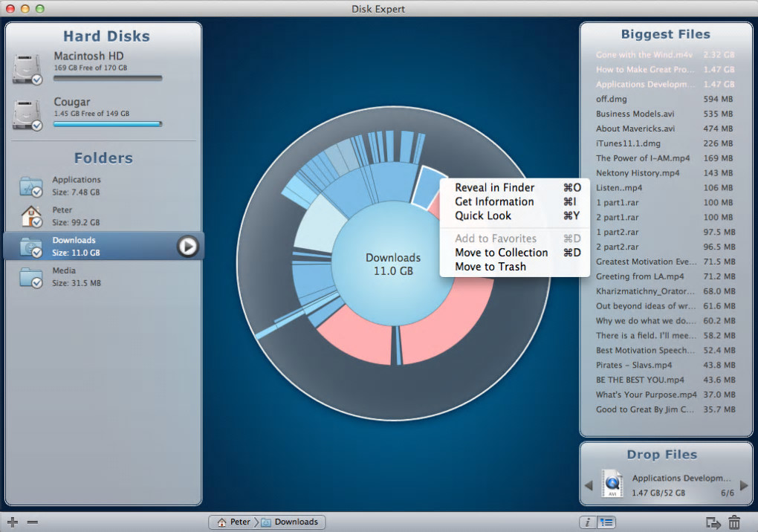Select the Macintosh HD disk icon
The width and height of the screenshot is (758, 532).
coord(27,69)
